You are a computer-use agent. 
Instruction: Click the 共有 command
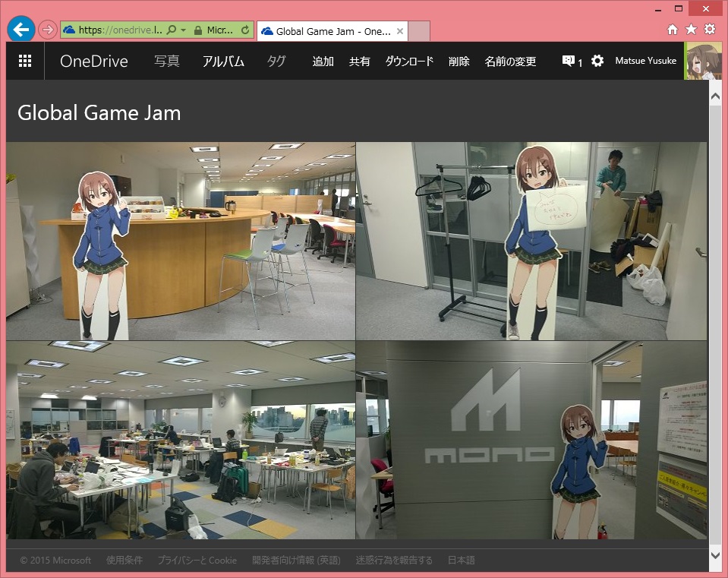click(x=360, y=62)
